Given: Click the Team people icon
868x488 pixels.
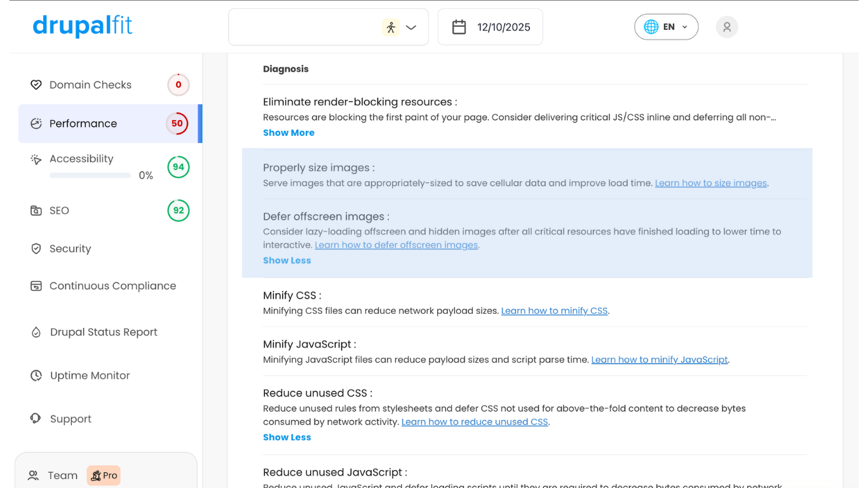Looking at the screenshot, I should (x=33, y=475).
